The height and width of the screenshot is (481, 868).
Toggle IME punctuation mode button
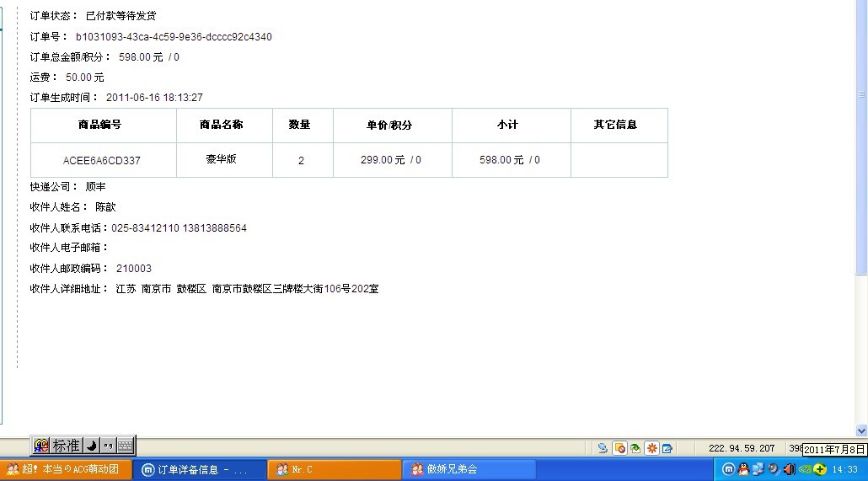(x=108, y=446)
